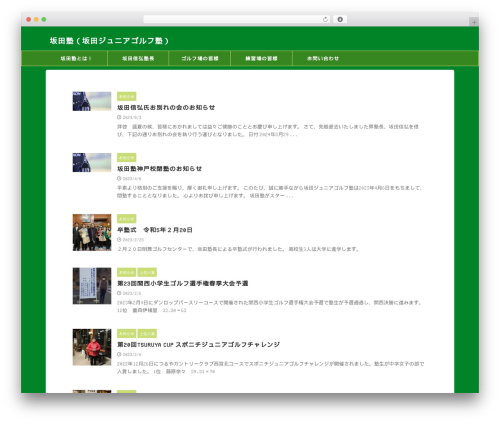Open article 第20回TSURUYA CUP スポニチジュニアゴルフチャレンジ
The image size is (500, 423).
pyautogui.click(x=198, y=345)
